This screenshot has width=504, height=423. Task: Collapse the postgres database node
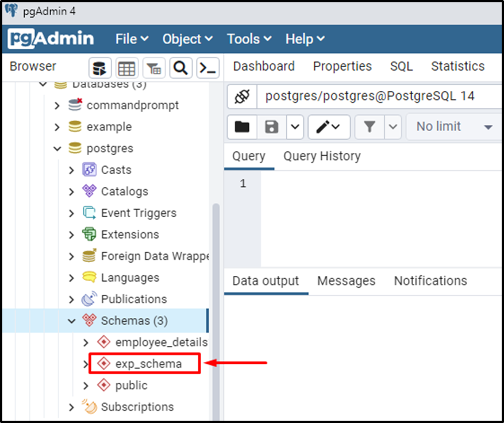pos(57,148)
